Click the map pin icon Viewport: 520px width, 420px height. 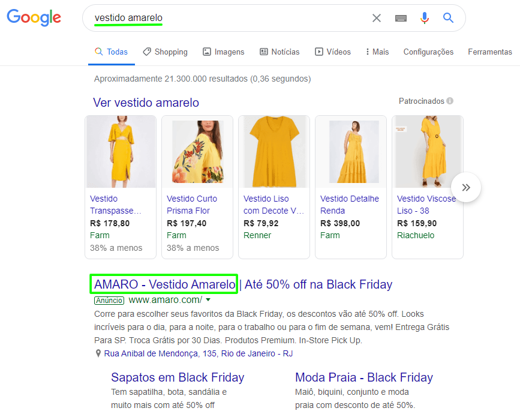pyautogui.click(x=98, y=353)
